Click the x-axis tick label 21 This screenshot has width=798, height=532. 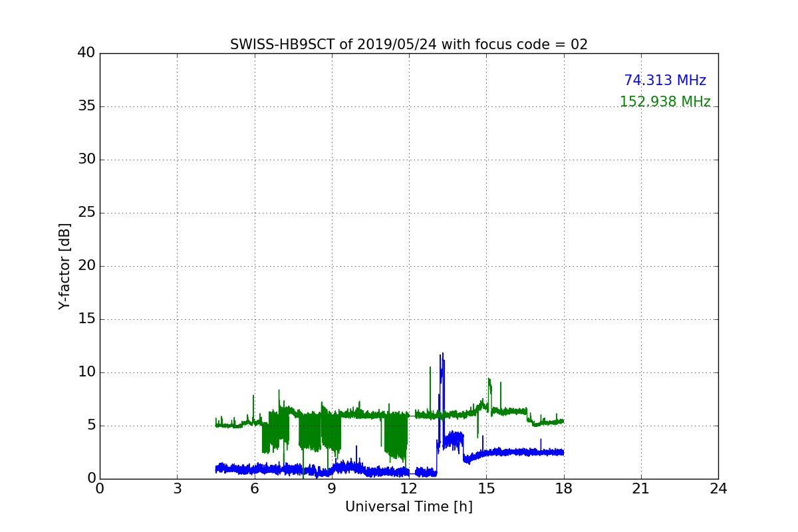[641, 488]
